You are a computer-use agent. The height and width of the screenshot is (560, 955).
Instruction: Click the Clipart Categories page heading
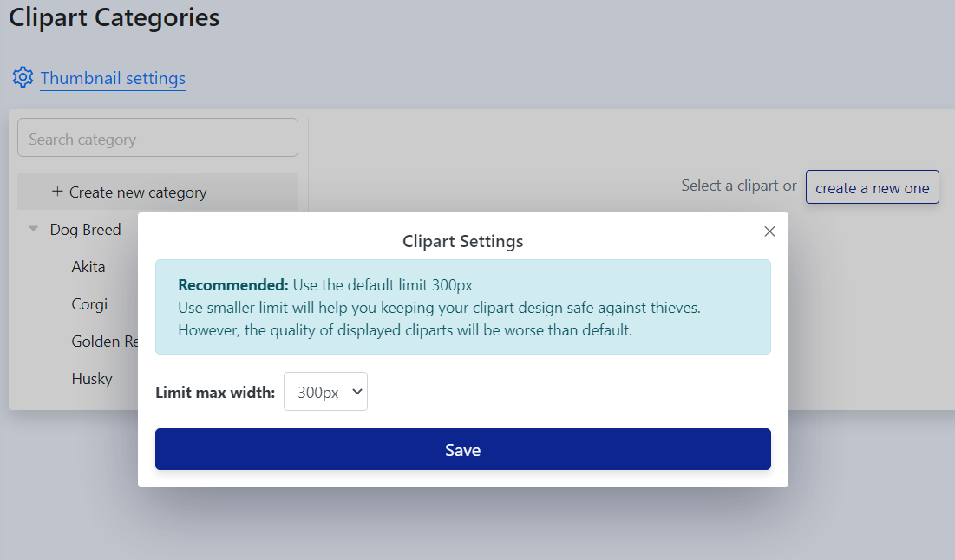click(114, 16)
